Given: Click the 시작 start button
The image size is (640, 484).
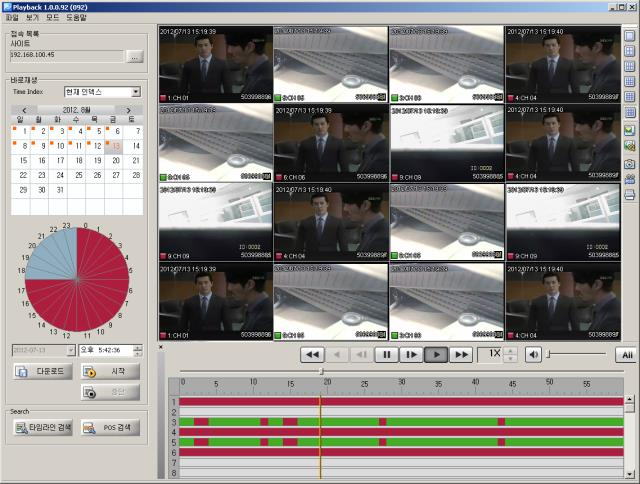Looking at the screenshot, I should (x=110, y=371).
